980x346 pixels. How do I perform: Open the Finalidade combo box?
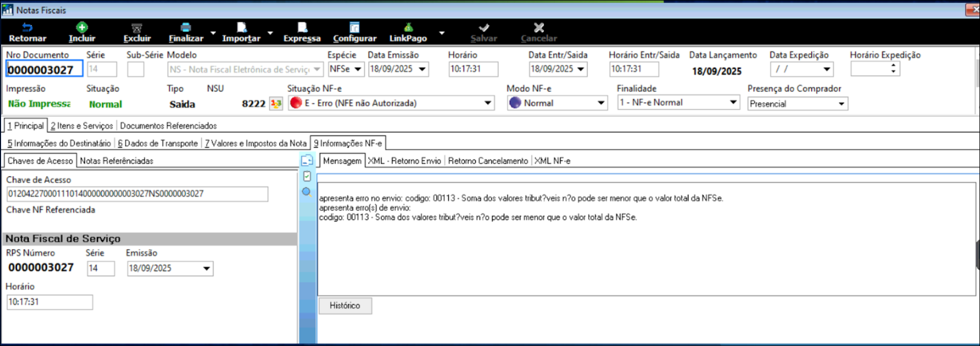coord(733,102)
